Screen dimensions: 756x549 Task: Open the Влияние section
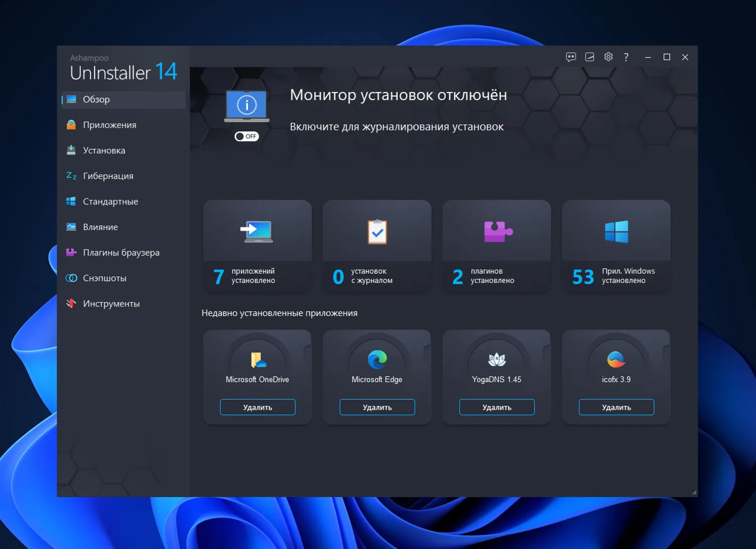(x=123, y=227)
